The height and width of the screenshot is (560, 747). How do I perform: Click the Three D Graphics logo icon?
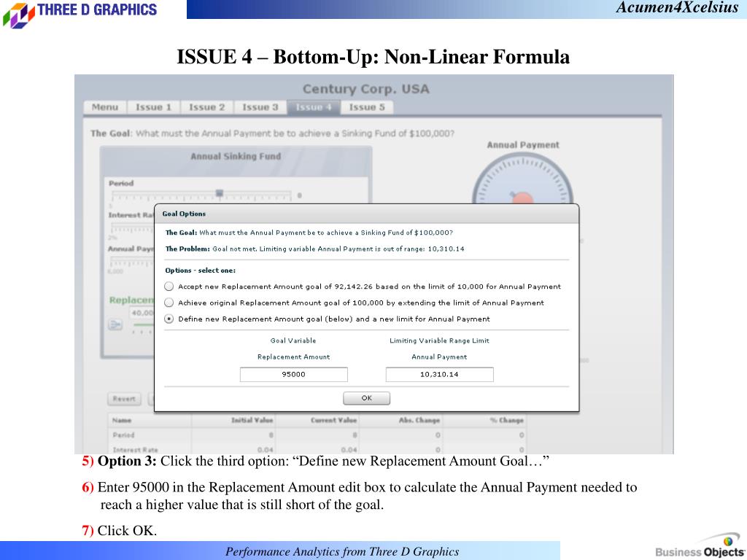click(x=18, y=15)
